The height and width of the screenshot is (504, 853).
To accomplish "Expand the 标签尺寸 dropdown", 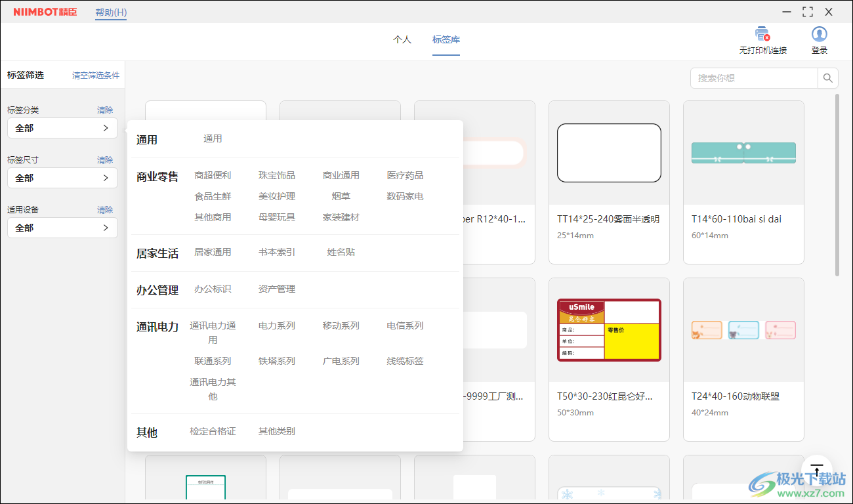I will [62, 178].
